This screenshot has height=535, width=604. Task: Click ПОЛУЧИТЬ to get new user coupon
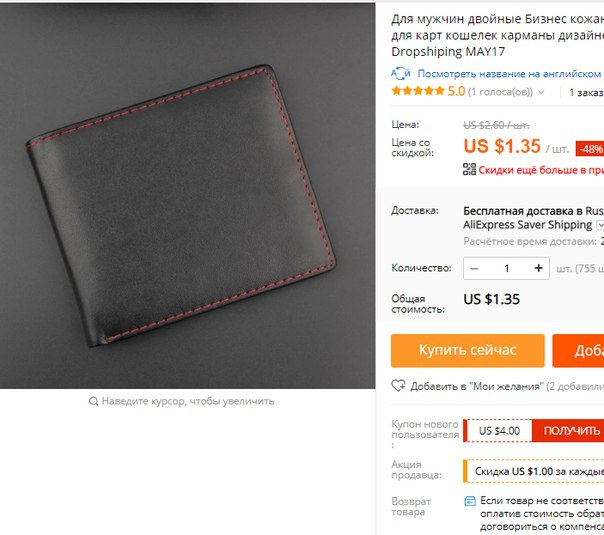click(x=568, y=431)
